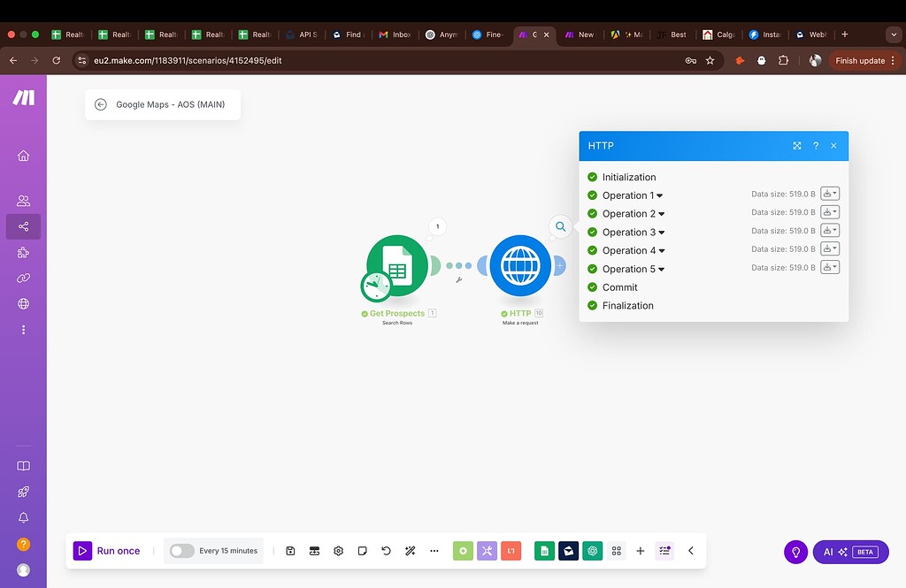Open scenario settings gear in bottom toolbar
906x588 pixels.
click(338, 550)
